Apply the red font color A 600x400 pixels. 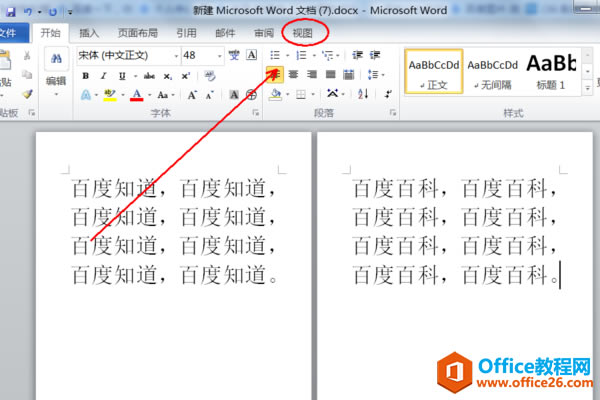click(137, 95)
